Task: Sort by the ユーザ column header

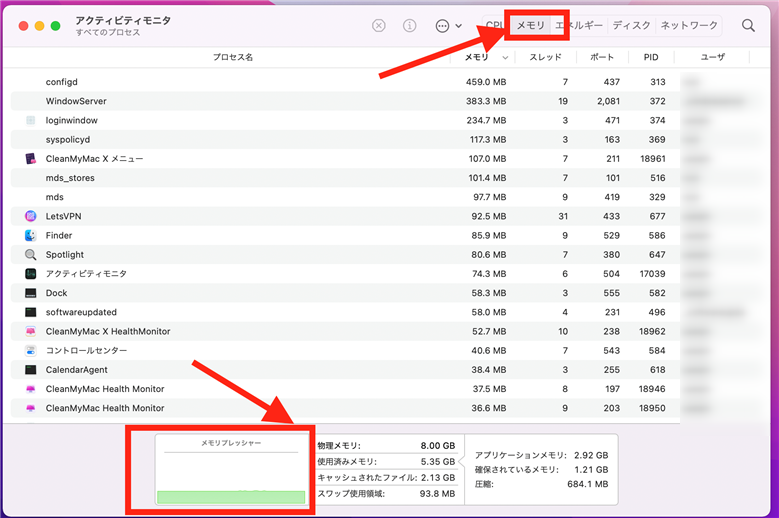Action: point(712,57)
